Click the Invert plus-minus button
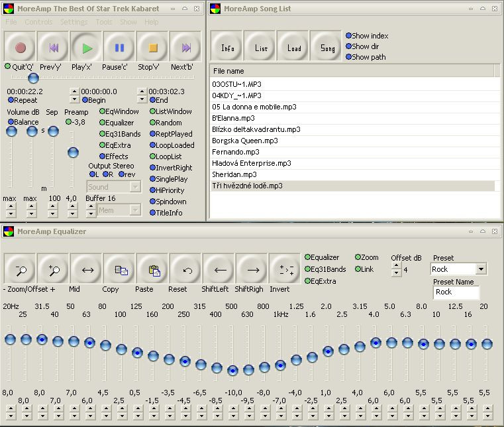Screen dimensions: 504x427 [x=285, y=270]
